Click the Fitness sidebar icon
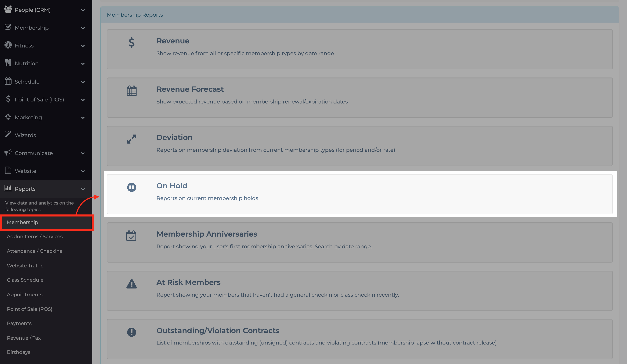The image size is (627, 364). pyautogui.click(x=8, y=45)
